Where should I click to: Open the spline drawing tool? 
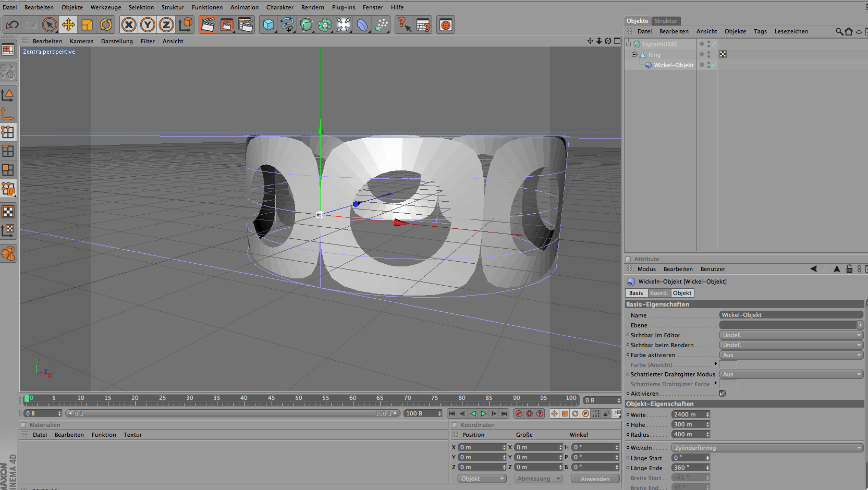pos(287,24)
